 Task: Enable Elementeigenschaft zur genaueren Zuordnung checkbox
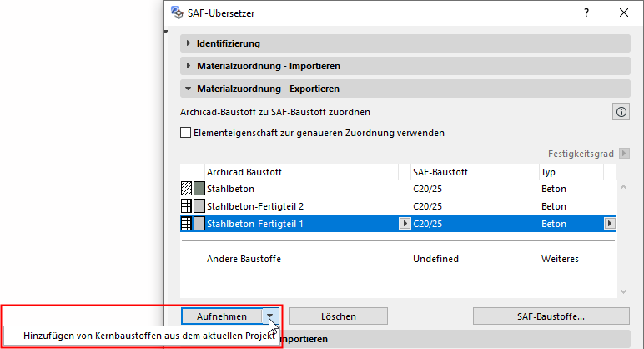coord(186,132)
